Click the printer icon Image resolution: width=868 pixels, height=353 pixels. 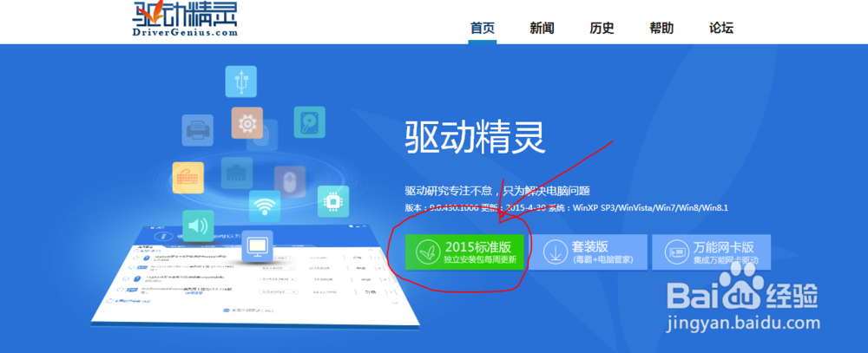point(198,130)
